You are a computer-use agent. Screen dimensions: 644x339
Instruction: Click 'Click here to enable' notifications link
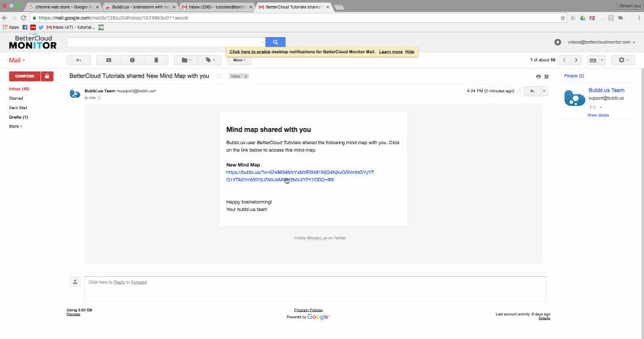(250, 52)
